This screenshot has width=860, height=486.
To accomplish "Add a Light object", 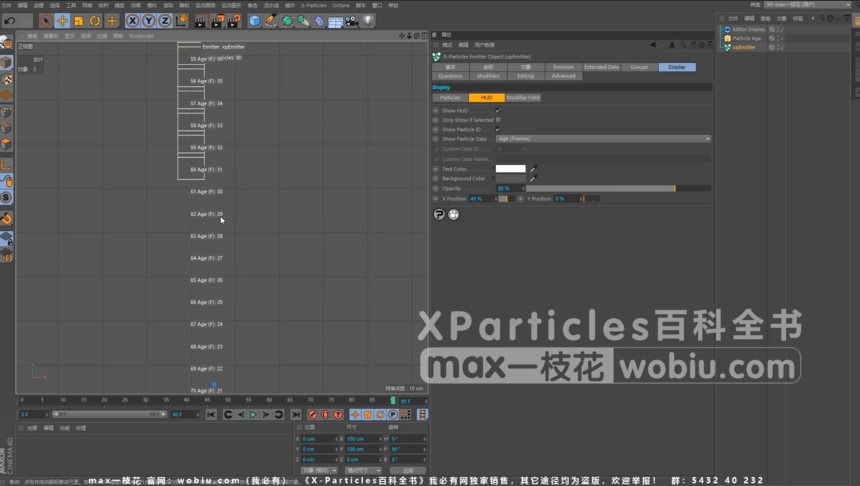I will 368,21.
